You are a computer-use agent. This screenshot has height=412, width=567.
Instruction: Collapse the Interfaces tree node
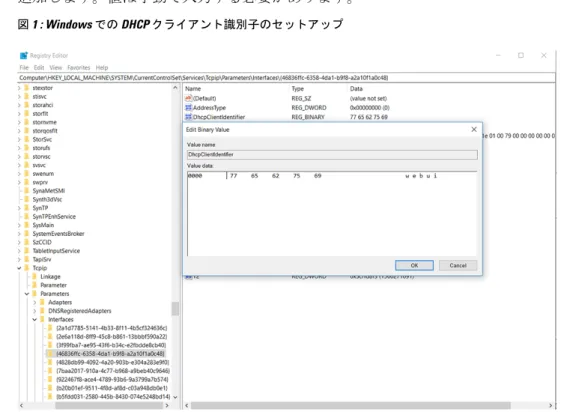pos(35,319)
